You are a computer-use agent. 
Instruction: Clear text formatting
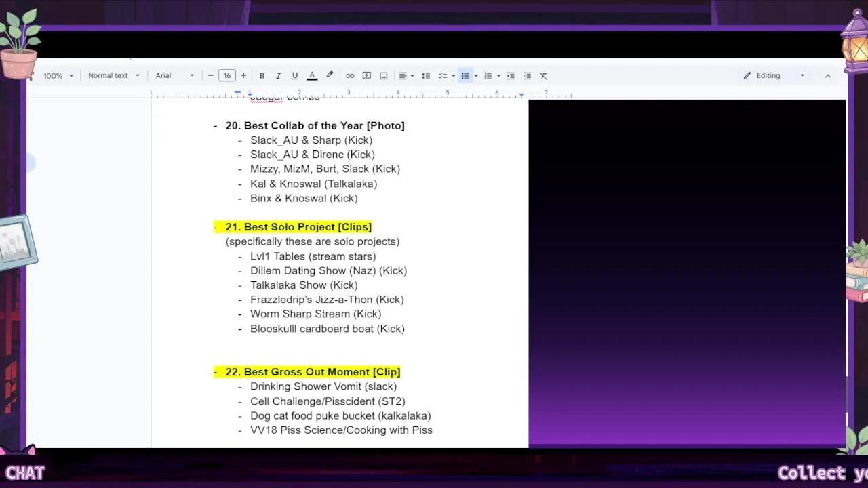543,76
